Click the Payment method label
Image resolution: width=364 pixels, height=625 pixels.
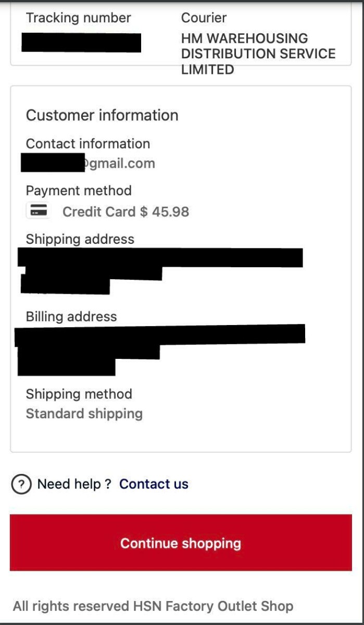click(x=79, y=191)
